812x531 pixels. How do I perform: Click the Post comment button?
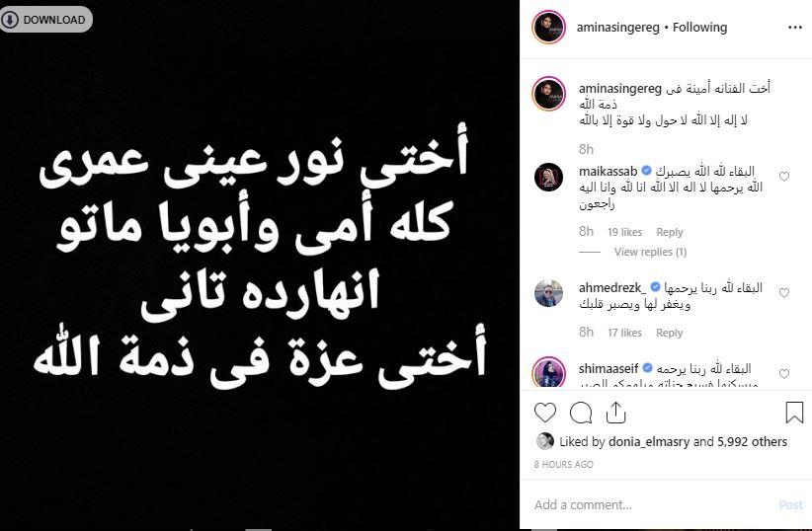(x=791, y=504)
